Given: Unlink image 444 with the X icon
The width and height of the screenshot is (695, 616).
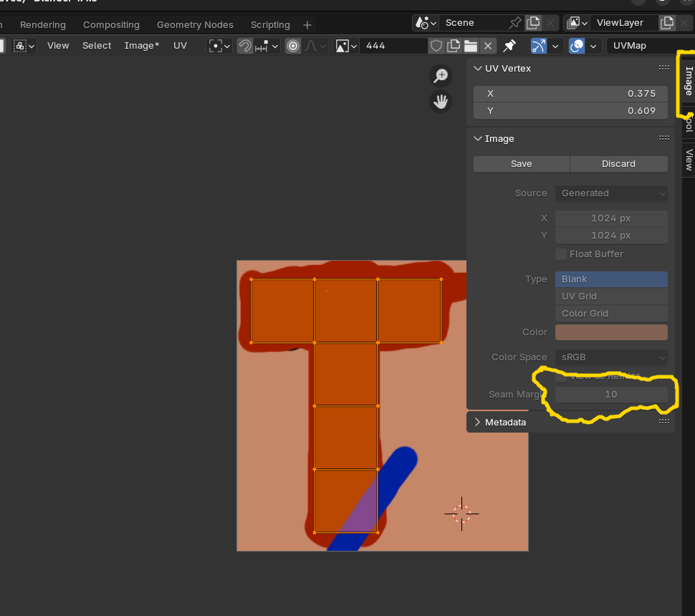Looking at the screenshot, I should click(488, 46).
